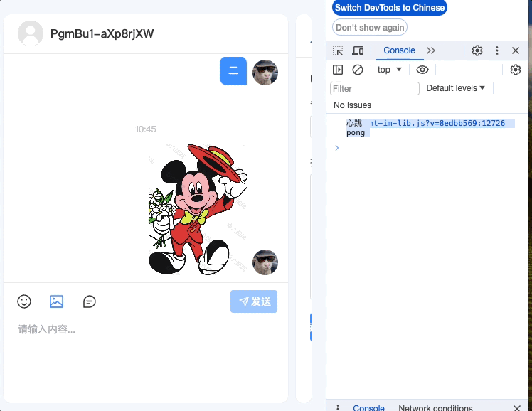This screenshot has height=411, width=532.
Task: Click Don't show again button
Action: pyautogui.click(x=370, y=28)
